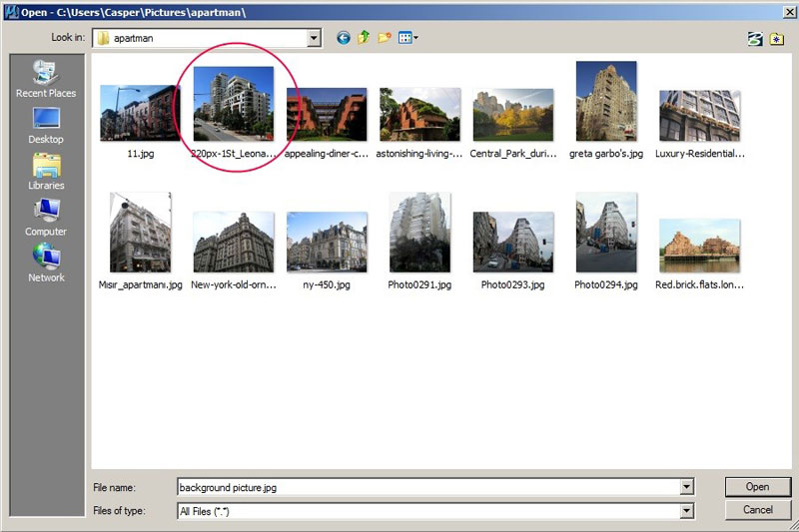
Task: Open Libraries from the places bar
Action: [46, 171]
